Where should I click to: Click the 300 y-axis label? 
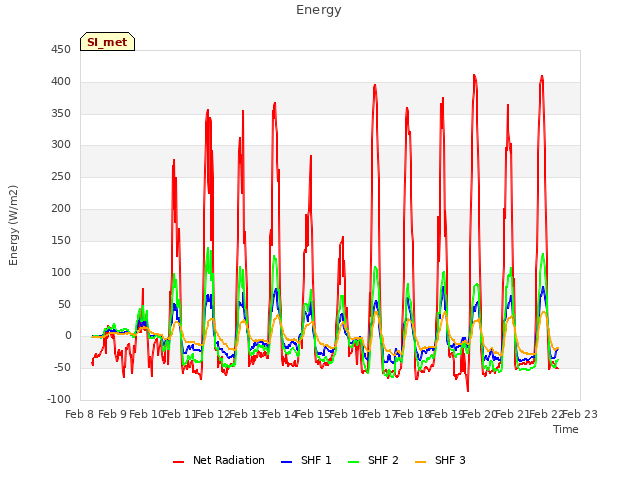pos(61,145)
